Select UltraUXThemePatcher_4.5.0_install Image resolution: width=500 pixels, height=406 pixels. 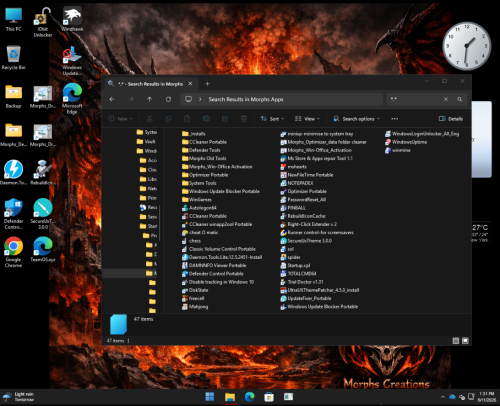coord(320,290)
